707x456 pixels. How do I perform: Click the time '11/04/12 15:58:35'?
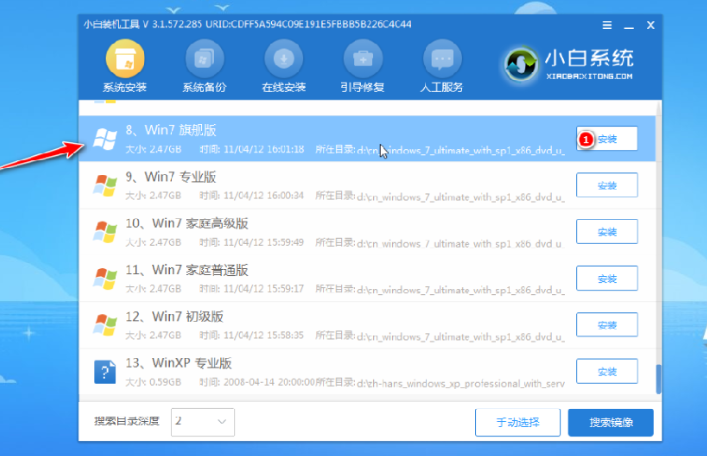[x=264, y=336]
